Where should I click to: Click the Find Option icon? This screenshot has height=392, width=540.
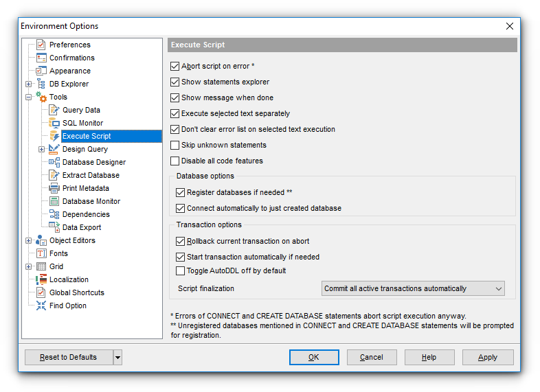coord(41,305)
